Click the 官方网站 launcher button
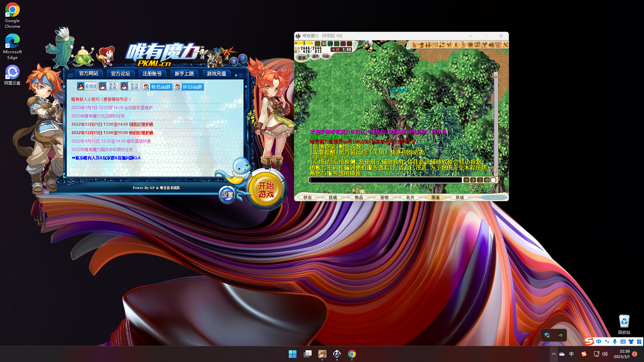644x362 pixels. pos(89,73)
